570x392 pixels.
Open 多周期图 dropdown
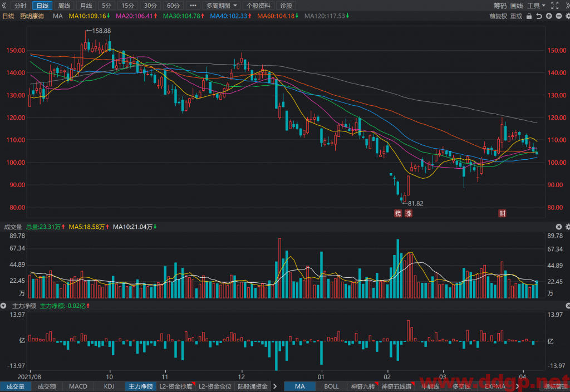click(221, 6)
